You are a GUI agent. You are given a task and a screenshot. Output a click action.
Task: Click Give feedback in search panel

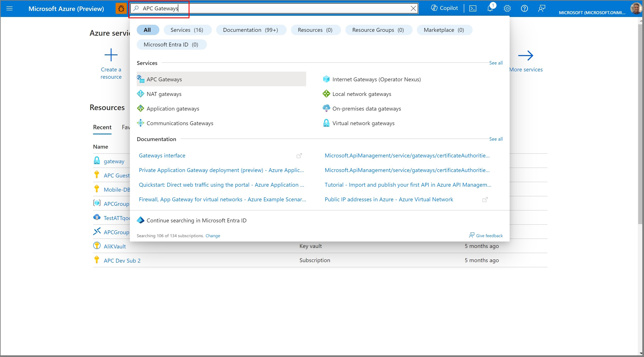pyautogui.click(x=486, y=236)
